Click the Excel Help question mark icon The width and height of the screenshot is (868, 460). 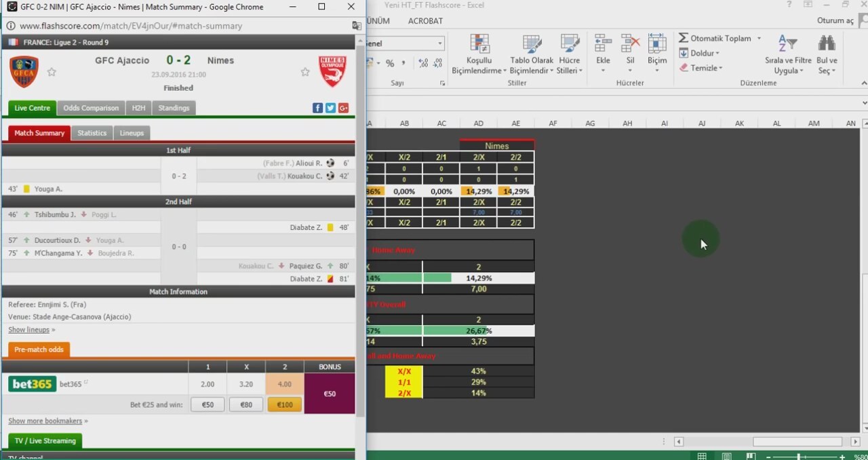[789, 5]
